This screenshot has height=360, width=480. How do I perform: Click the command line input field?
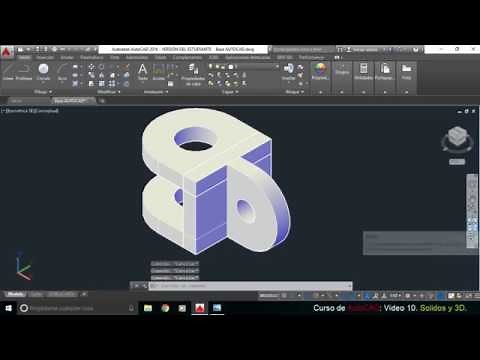[x=250, y=286]
